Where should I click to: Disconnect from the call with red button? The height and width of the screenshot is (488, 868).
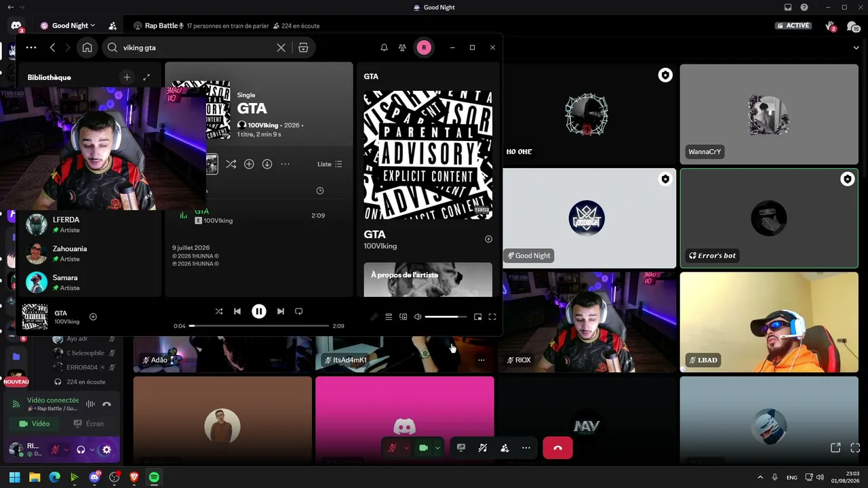pos(557,448)
